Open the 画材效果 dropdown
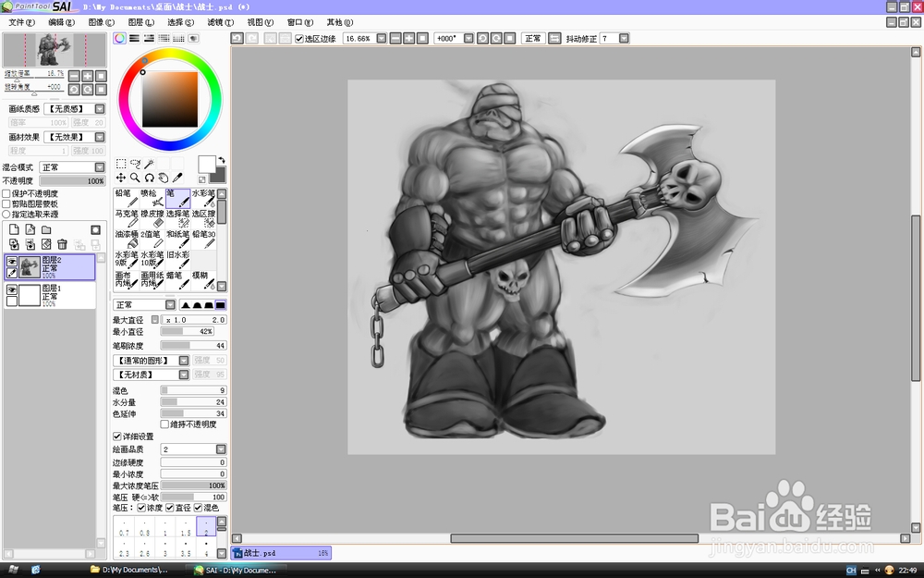Screen dimensions: 924x578 tap(100, 137)
